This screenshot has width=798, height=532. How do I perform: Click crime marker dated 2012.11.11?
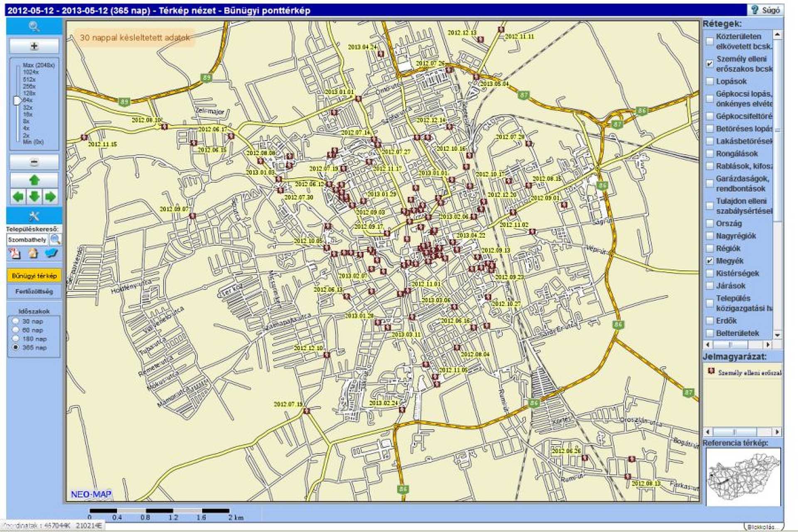501,30
